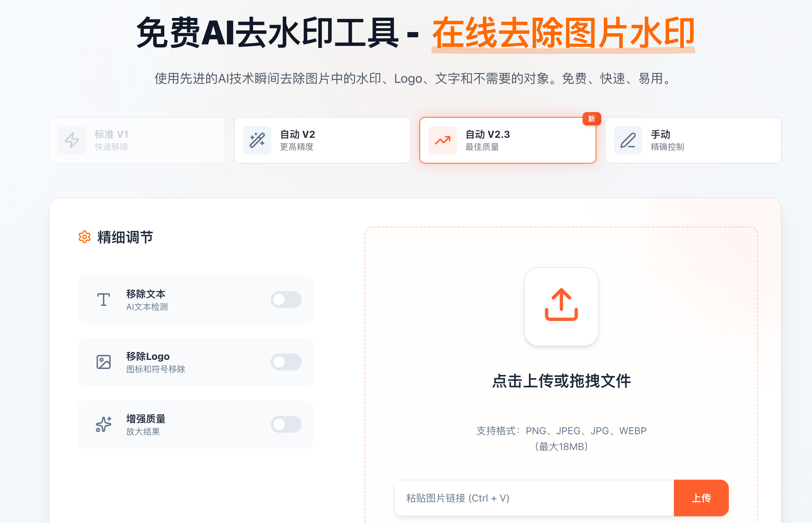This screenshot has height=523, width=812.
Task: Turn on the 移除Logo toggle
Action: pyautogui.click(x=286, y=362)
